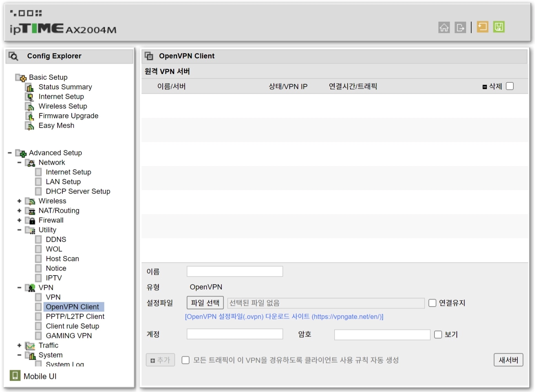The width and height of the screenshot is (535, 392).
Task: Toggle the 삭제 select-all checkbox
Action: pos(510,86)
